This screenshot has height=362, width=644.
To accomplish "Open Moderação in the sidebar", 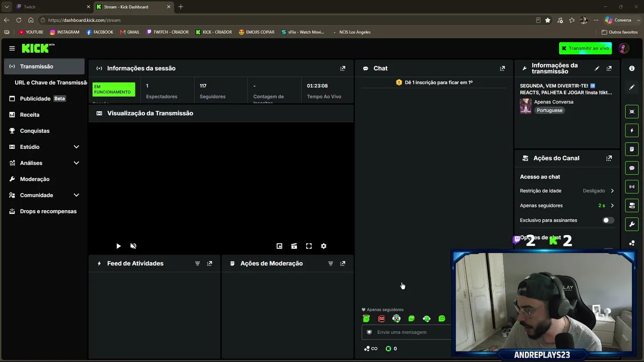I will (44, 179).
